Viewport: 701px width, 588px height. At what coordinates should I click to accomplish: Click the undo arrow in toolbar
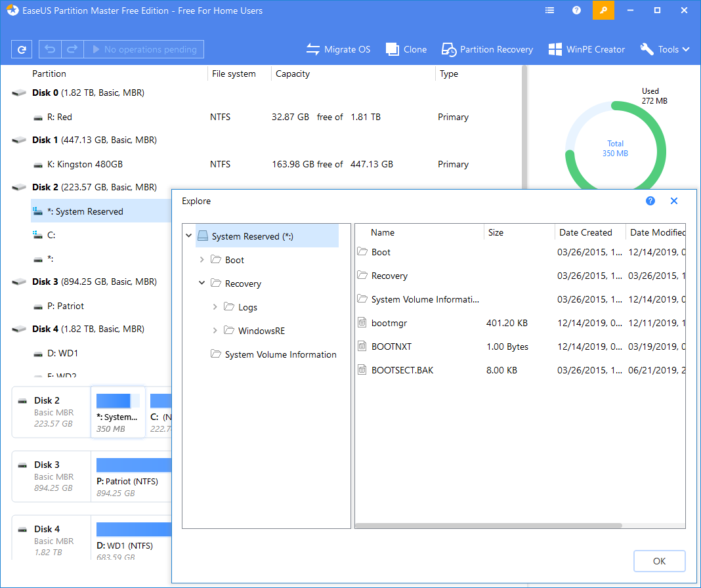[x=50, y=49]
